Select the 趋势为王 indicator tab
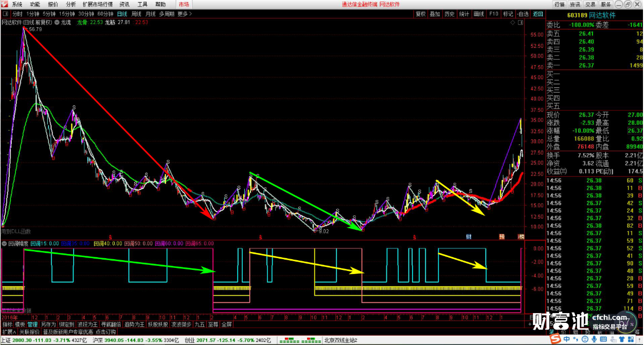This screenshot has height=345, width=644. [135, 324]
